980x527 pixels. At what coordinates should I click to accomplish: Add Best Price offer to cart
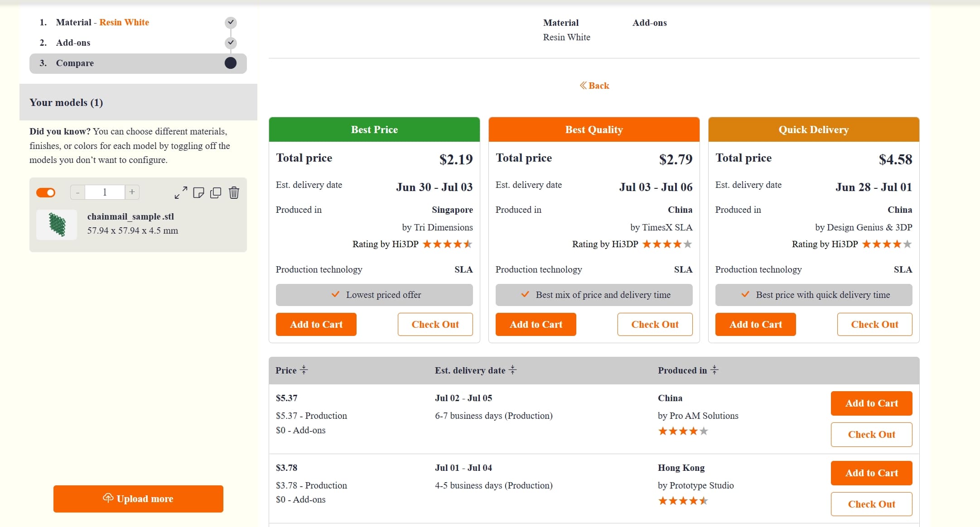(x=316, y=324)
